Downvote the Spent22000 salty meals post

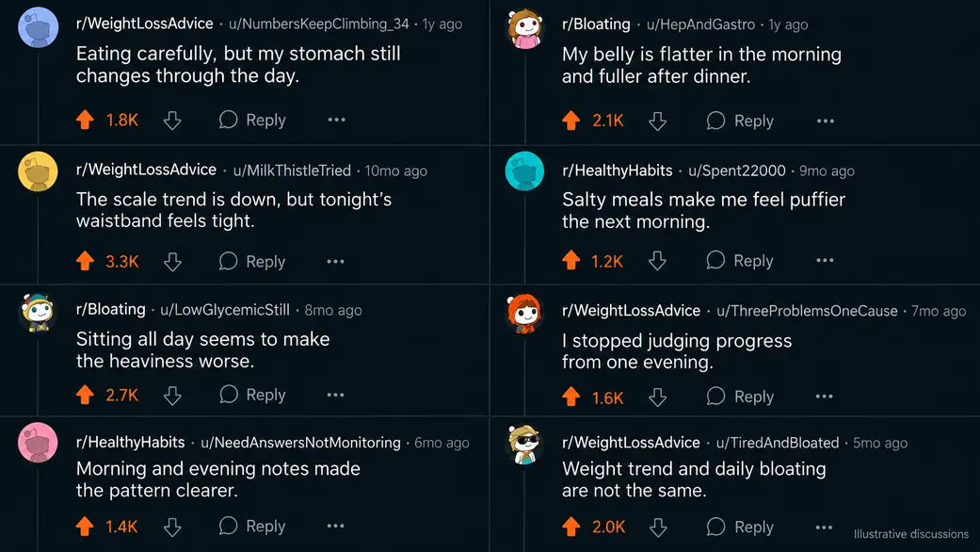coord(657,260)
